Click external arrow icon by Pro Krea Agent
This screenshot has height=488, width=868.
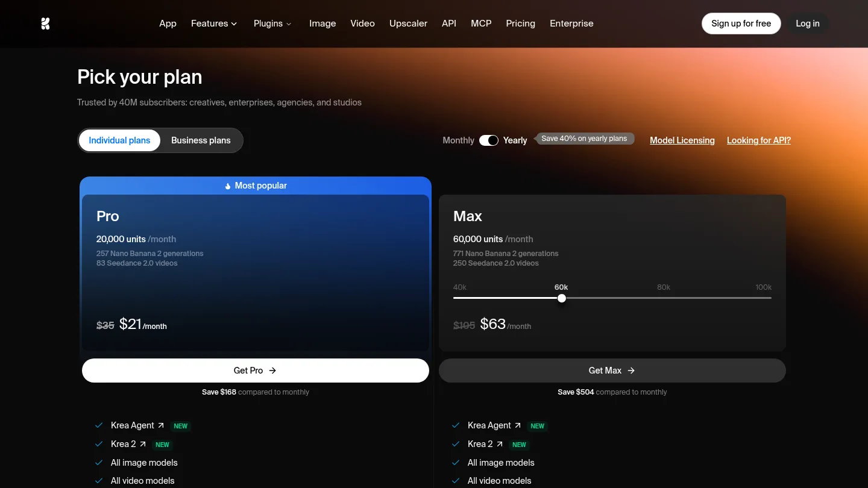coord(161,425)
